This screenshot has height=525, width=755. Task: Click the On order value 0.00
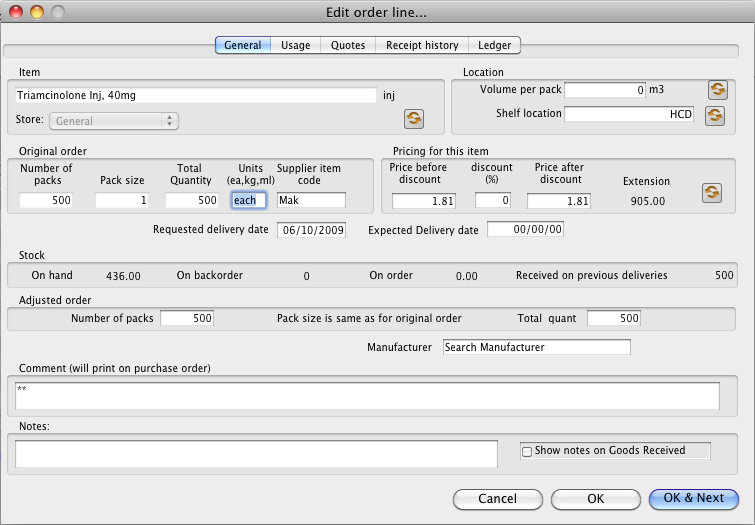467,276
